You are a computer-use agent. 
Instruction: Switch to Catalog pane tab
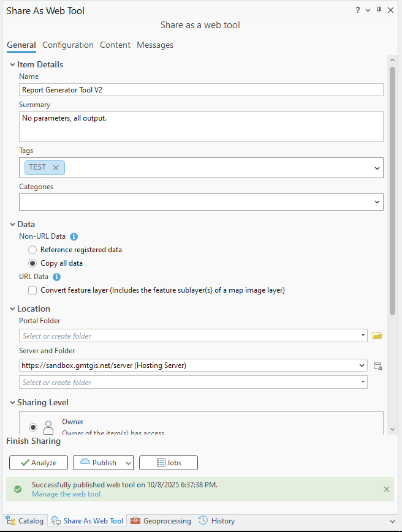25,521
